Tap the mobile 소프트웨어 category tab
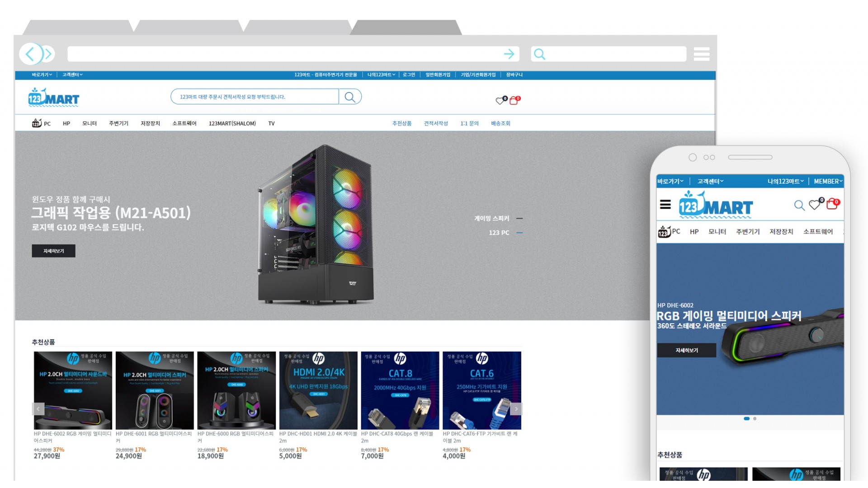 [818, 231]
